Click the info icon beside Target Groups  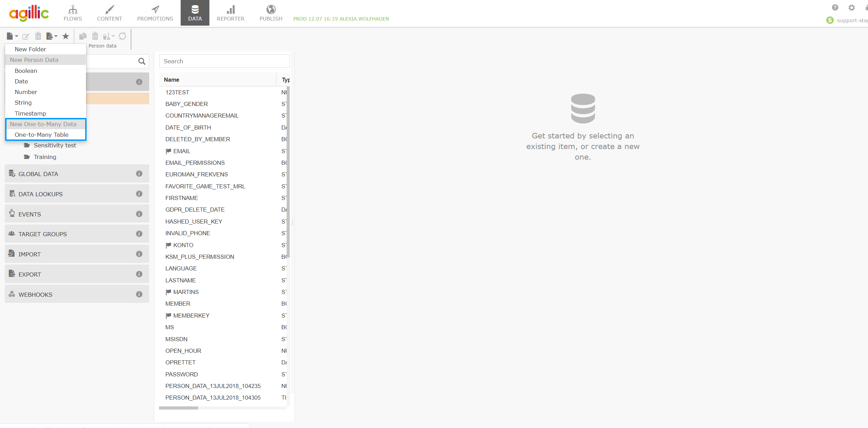tap(139, 234)
